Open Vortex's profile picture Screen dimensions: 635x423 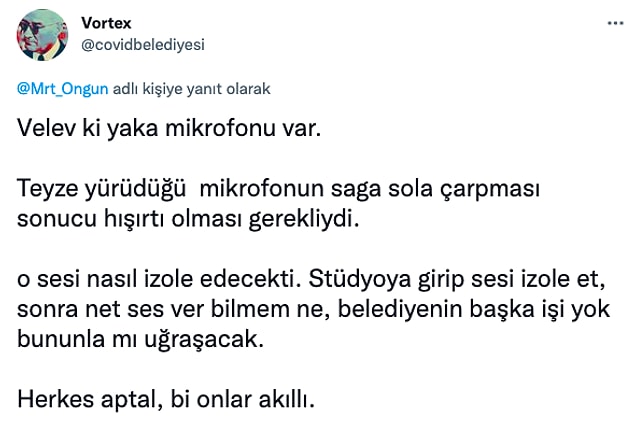coord(42,35)
